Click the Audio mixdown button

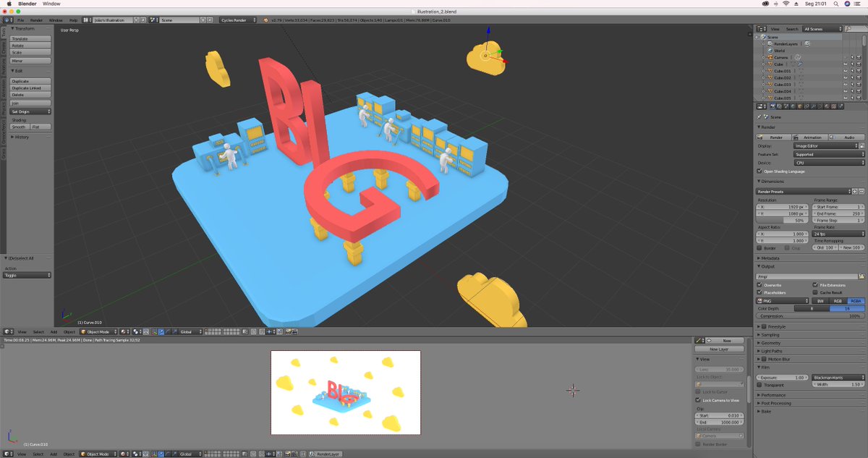coord(847,137)
